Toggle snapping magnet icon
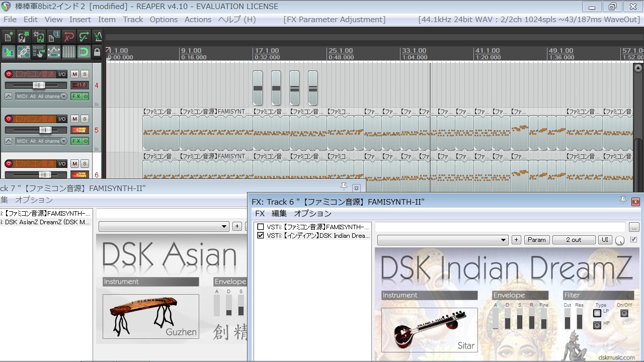The image size is (644, 362). click(x=84, y=52)
